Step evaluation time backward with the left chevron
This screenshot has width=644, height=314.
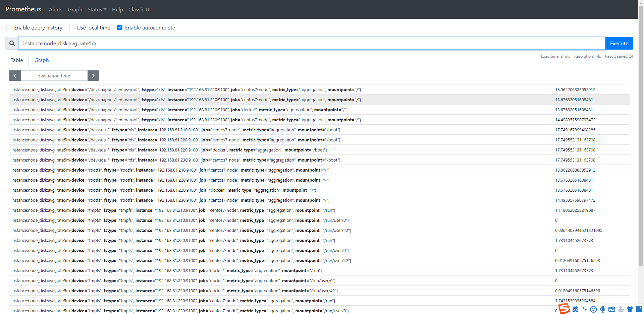[x=14, y=75]
